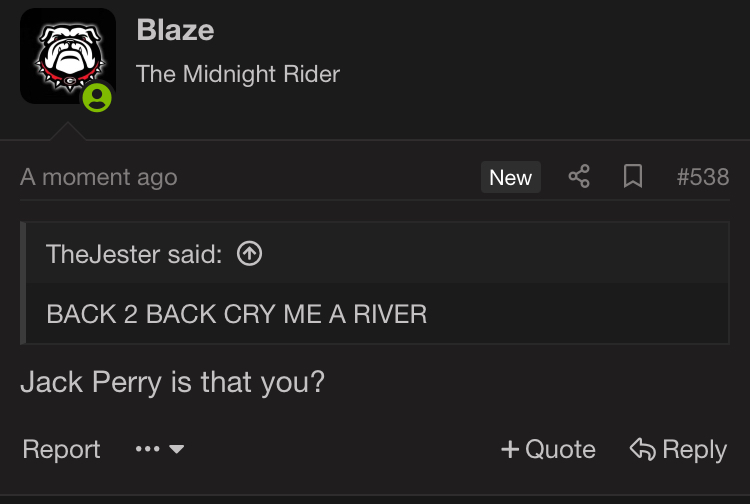Click the 'A moment ago' timestamp
The height and width of the screenshot is (504, 750).
tap(98, 177)
